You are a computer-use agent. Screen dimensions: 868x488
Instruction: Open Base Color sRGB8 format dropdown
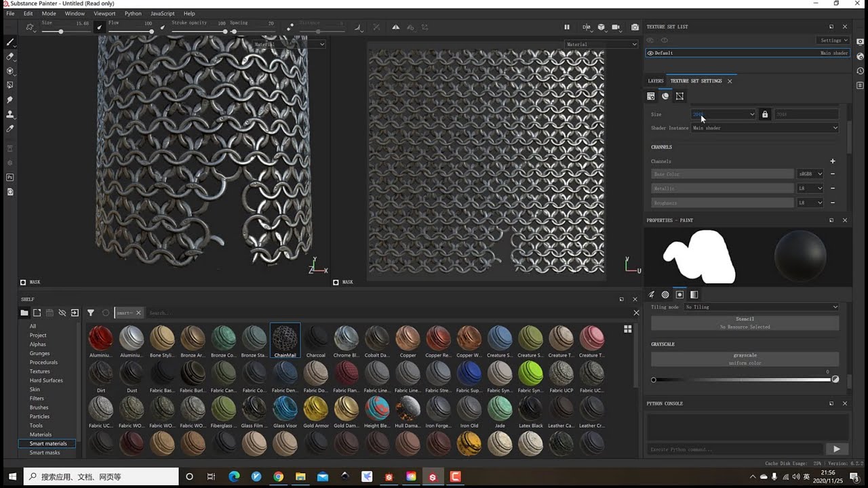click(810, 174)
